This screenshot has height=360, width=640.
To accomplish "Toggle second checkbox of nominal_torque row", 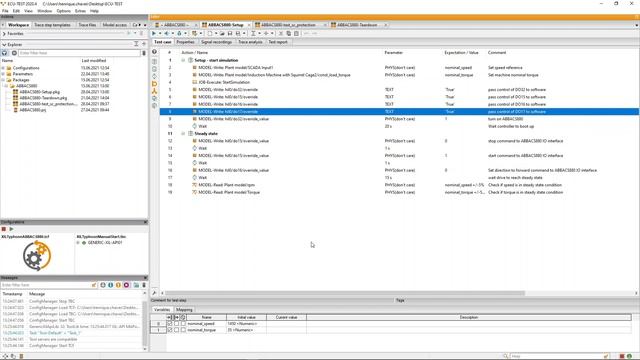I will [176, 330].
